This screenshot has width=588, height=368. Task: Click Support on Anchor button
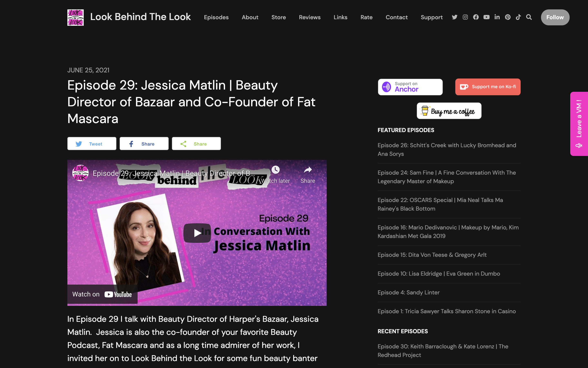[410, 87]
